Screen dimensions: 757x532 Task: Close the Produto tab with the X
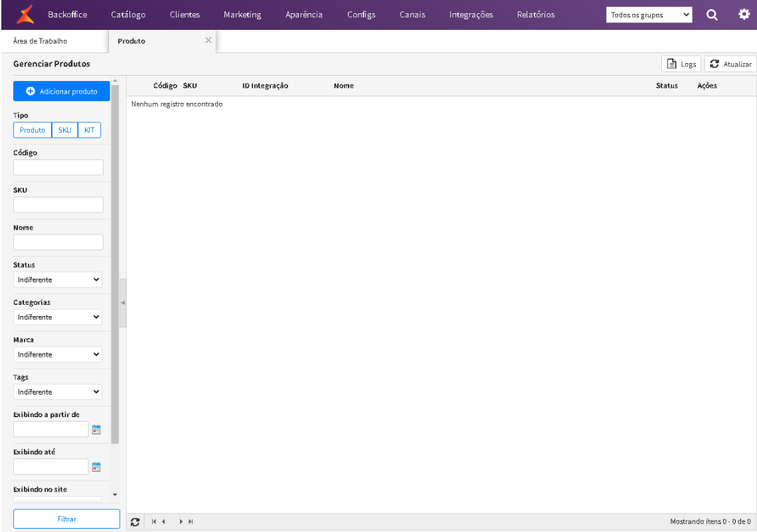[208, 41]
